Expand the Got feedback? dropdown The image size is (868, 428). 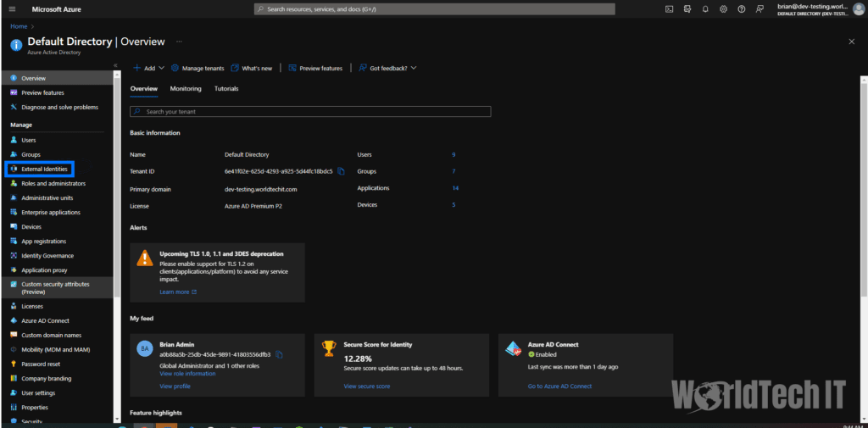coord(387,68)
